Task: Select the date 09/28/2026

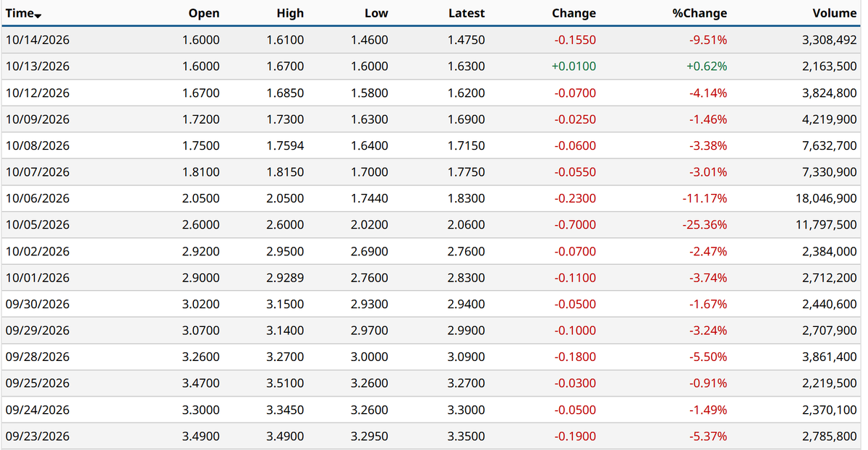Action: pos(38,357)
